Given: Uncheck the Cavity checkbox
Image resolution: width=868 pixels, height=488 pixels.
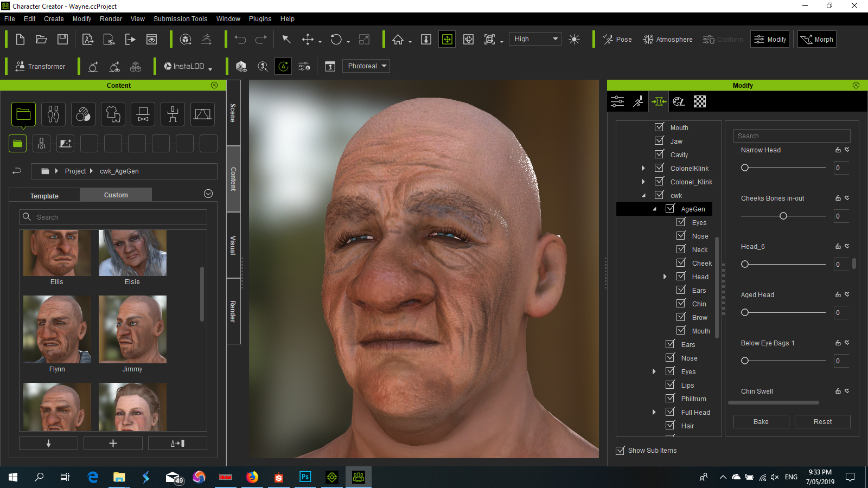Looking at the screenshot, I should coord(659,154).
